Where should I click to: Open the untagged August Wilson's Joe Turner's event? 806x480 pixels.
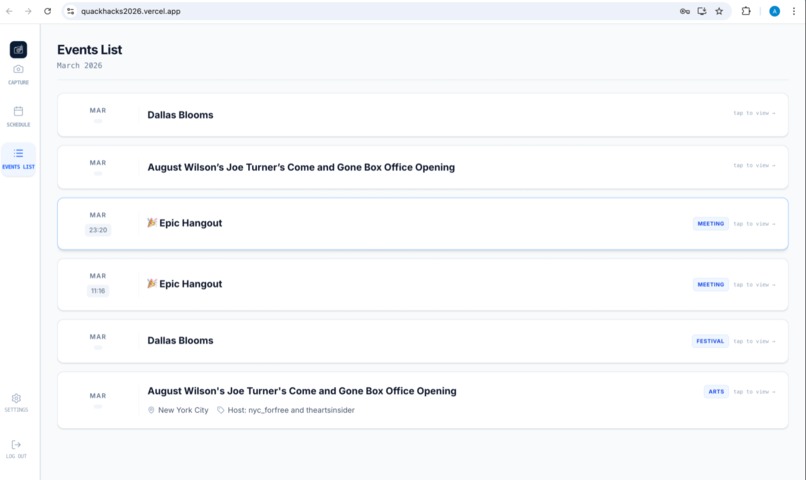click(x=423, y=167)
